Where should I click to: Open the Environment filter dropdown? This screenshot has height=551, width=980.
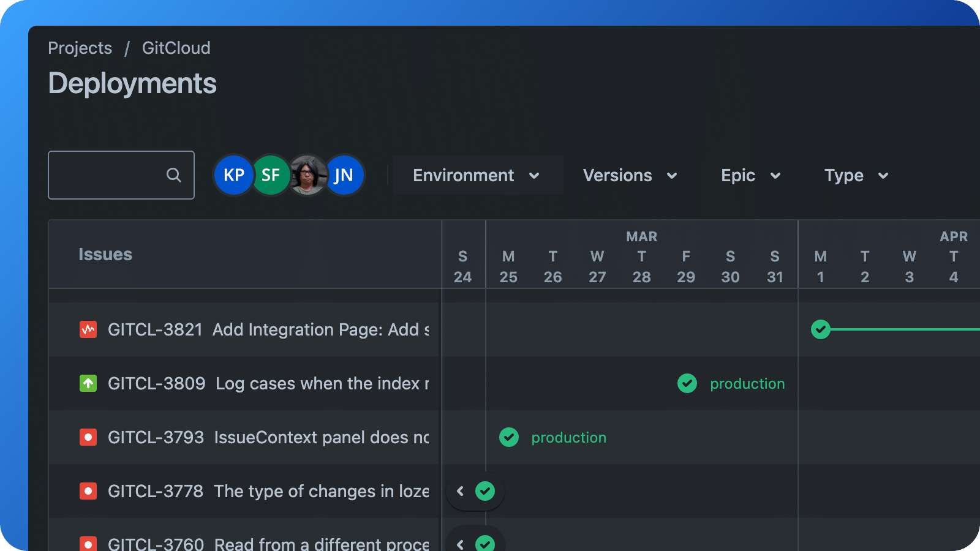pyautogui.click(x=478, y=175)
